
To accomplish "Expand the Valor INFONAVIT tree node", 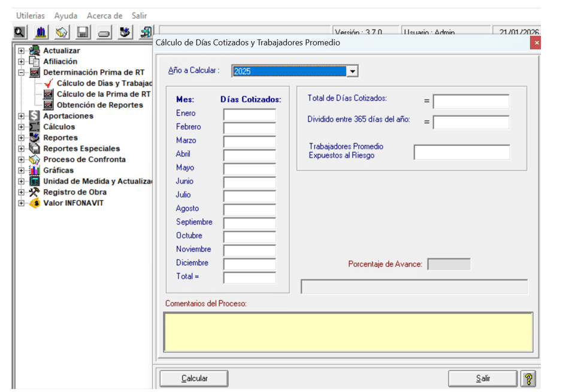I will pyautogui.click(x=22, y=203).
